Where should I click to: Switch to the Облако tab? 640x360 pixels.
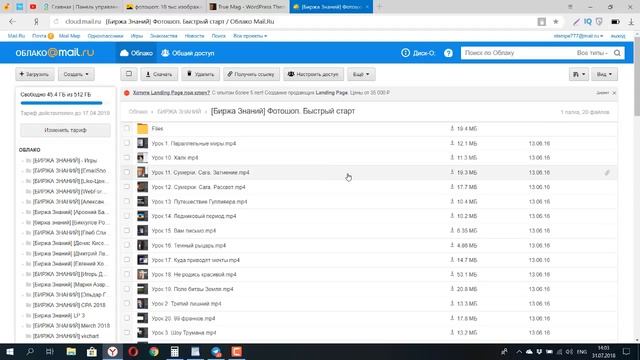pos(136,53)
